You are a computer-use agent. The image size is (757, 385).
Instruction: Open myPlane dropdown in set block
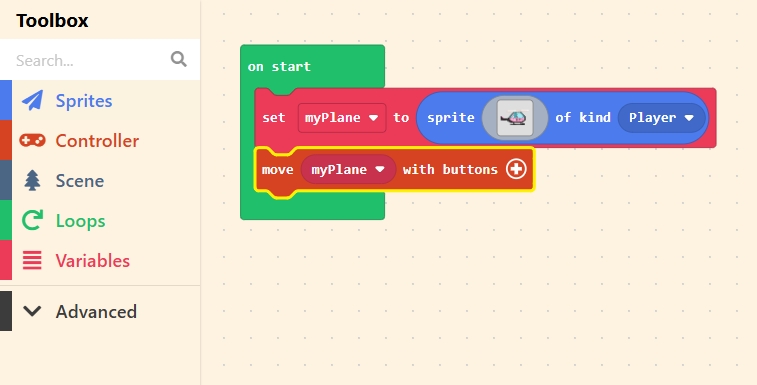coord(342,118)
